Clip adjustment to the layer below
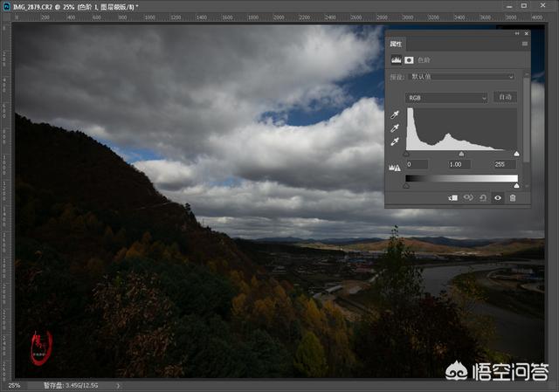The image size is (559, 392). (453, 198)
